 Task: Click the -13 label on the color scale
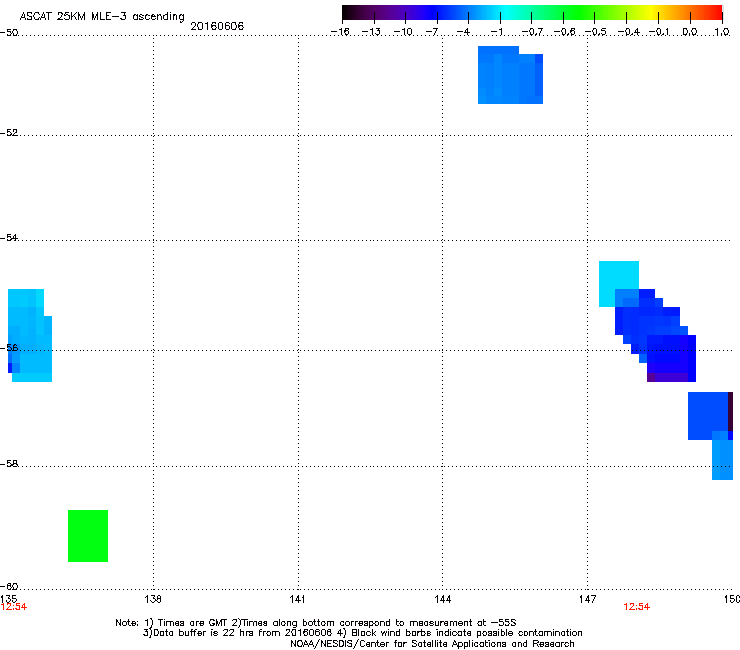pos(371,32)
